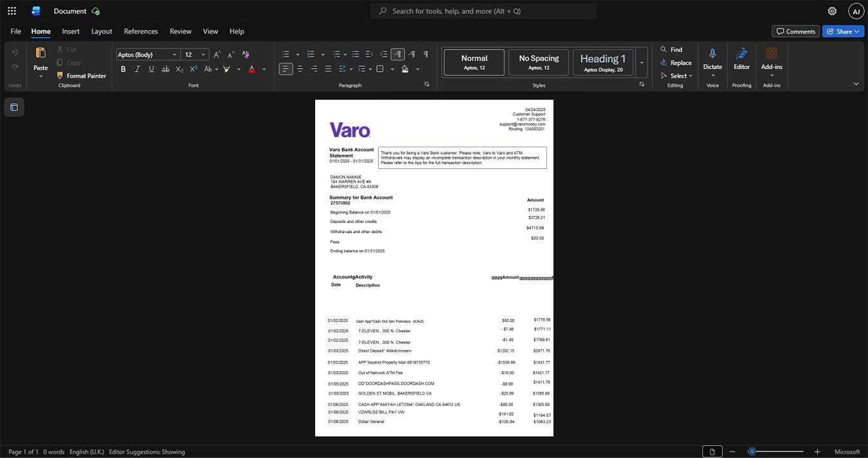This screenshot has height=458, width=868.
Task: Toggle Bold formatting
Action: (123, 69)
